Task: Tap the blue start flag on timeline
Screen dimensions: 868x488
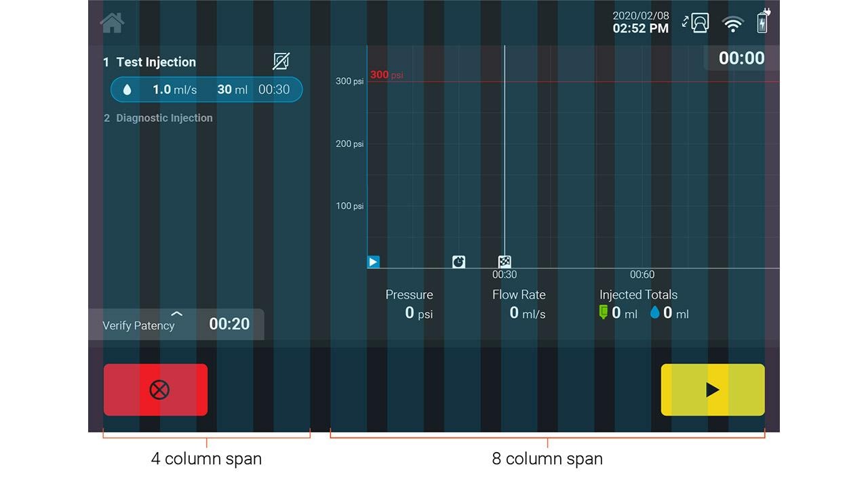Action: click(373, 262)
